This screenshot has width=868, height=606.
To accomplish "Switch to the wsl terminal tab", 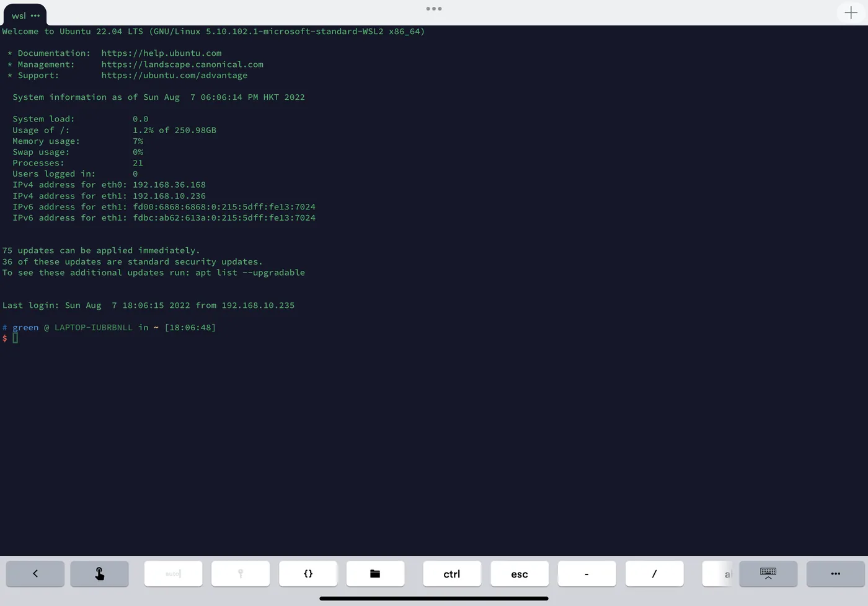I will coord(17,15).
